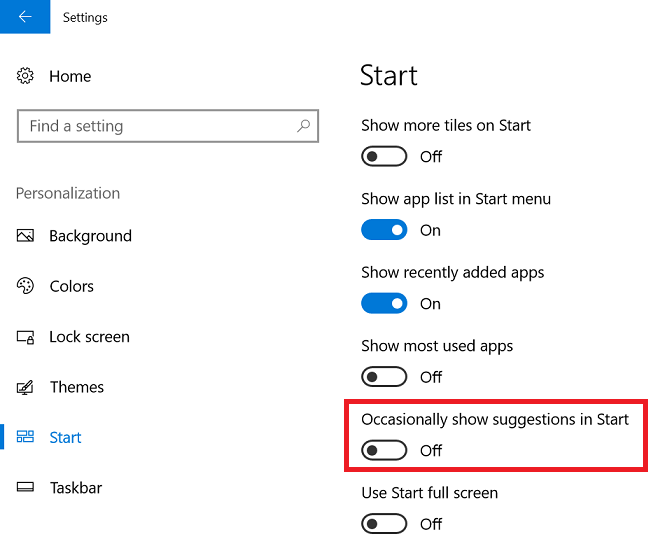
Task: Disable Show recently added apps
Action: [x=384, y=303]
